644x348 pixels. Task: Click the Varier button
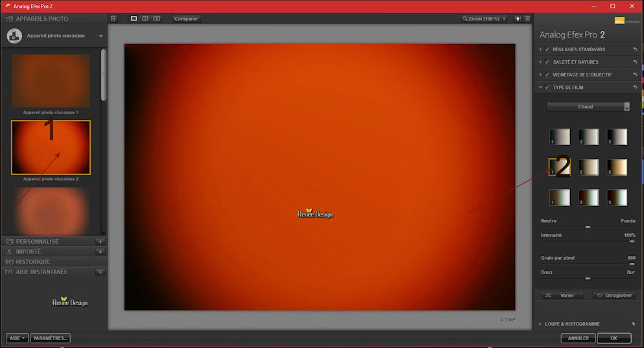tap(562, 295)
